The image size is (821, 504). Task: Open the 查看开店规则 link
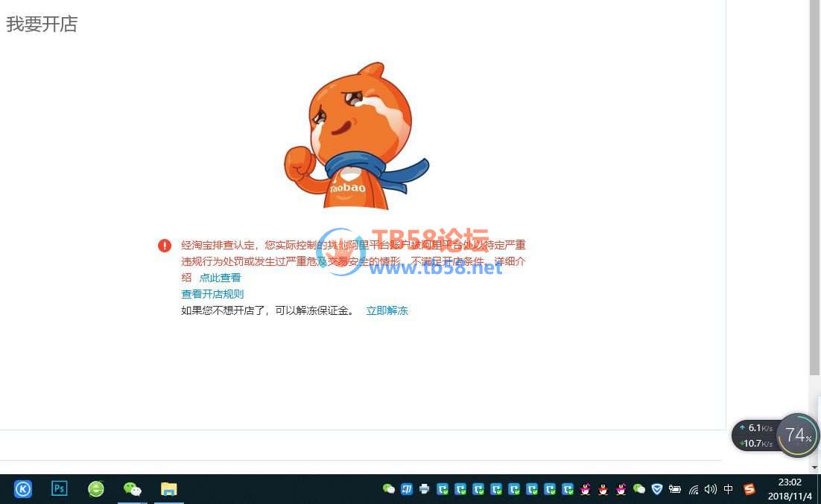(x=212, y=294)
